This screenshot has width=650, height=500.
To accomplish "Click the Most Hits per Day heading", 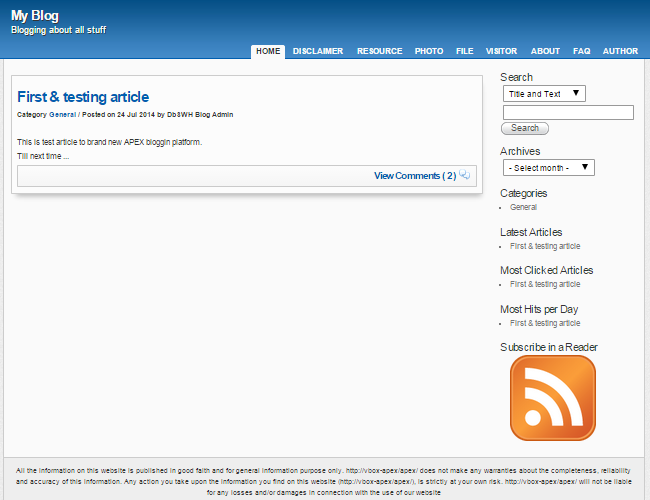I will (539, 309).
